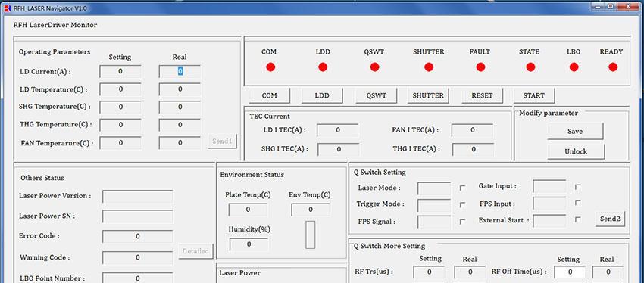
Task: Click FAN Temperarure Setting field
Action: click(x=120, y=143)
